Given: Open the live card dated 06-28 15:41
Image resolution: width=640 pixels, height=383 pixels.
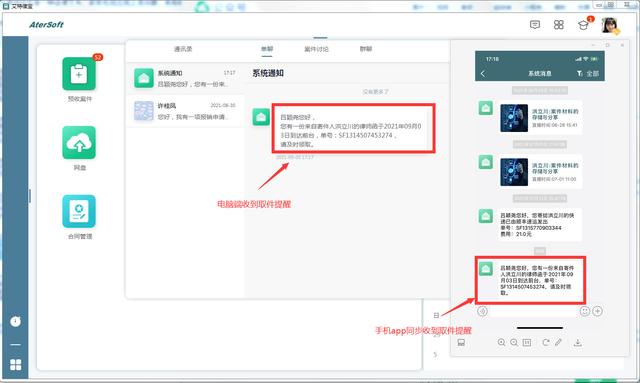Looking at the screenshot, I should coord(540,118).
